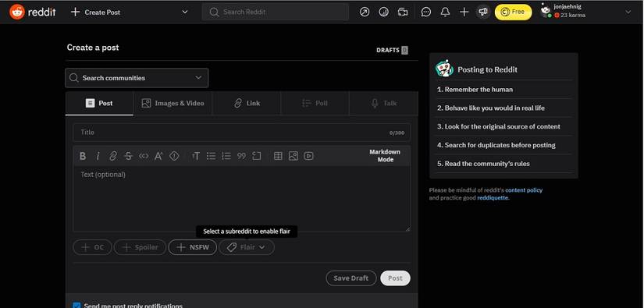Expand the user account menu chevron

[x=628, y=12]
